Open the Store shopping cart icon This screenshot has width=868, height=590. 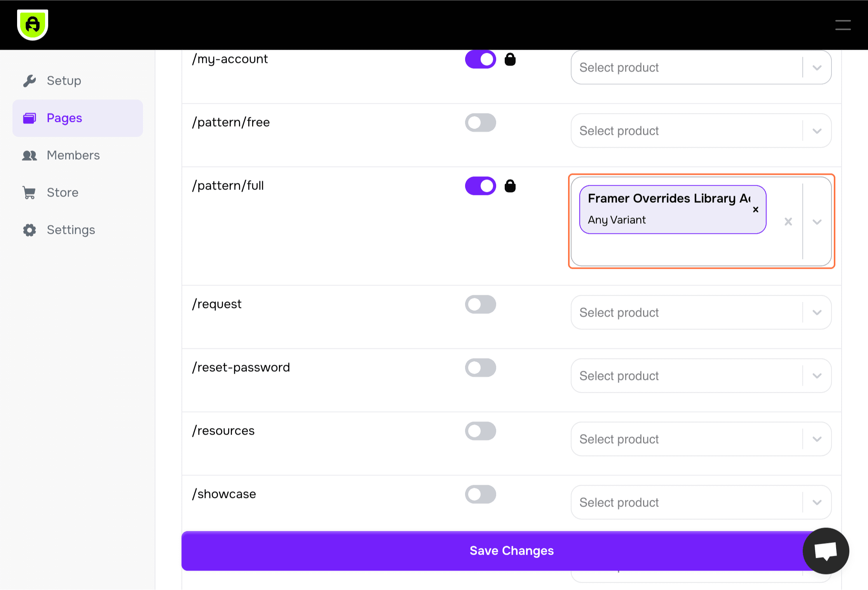tap(29, 192)
